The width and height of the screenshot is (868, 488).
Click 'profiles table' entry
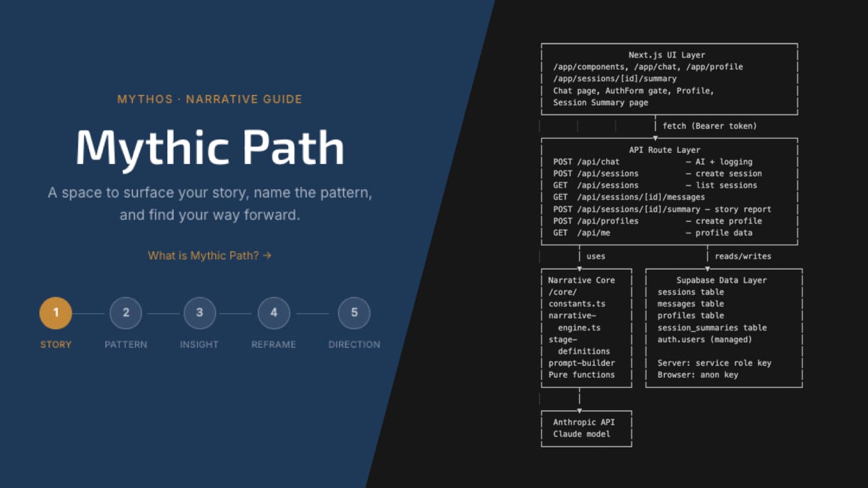pos(690,316)
